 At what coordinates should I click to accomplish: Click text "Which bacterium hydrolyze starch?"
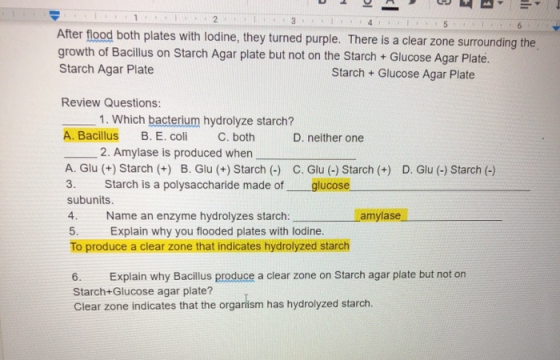pyautogui.click(x=203, y=120)
